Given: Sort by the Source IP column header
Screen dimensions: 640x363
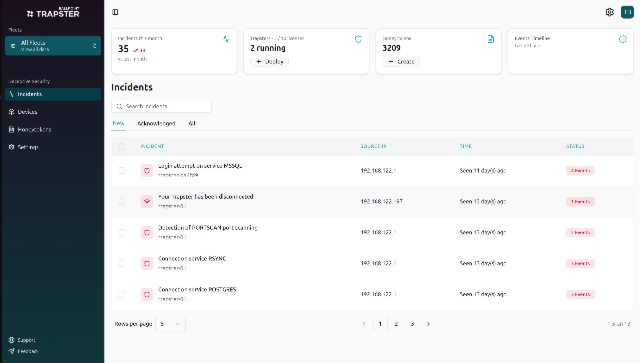Looking at the screenshot, I should [373, 146].
